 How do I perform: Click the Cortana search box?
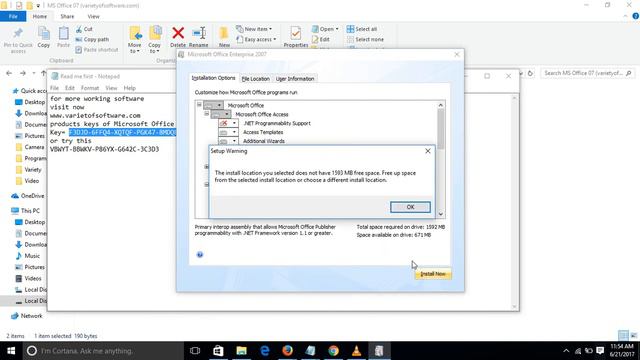pos(103,351)
